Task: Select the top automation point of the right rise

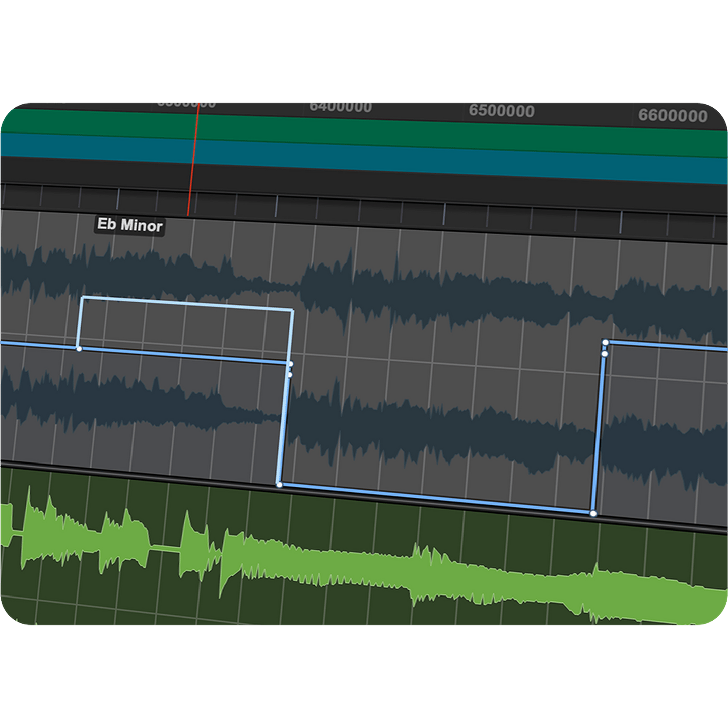Action: click(x=605, y=343)
